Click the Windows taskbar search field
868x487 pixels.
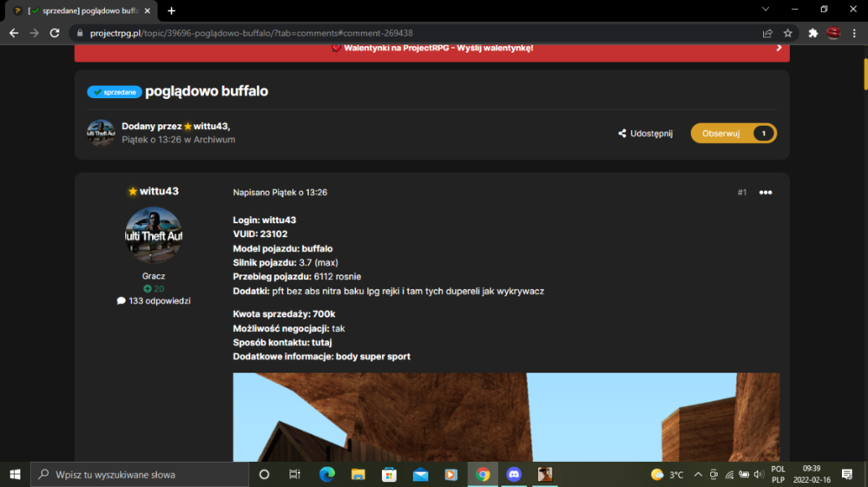(140, 474)
